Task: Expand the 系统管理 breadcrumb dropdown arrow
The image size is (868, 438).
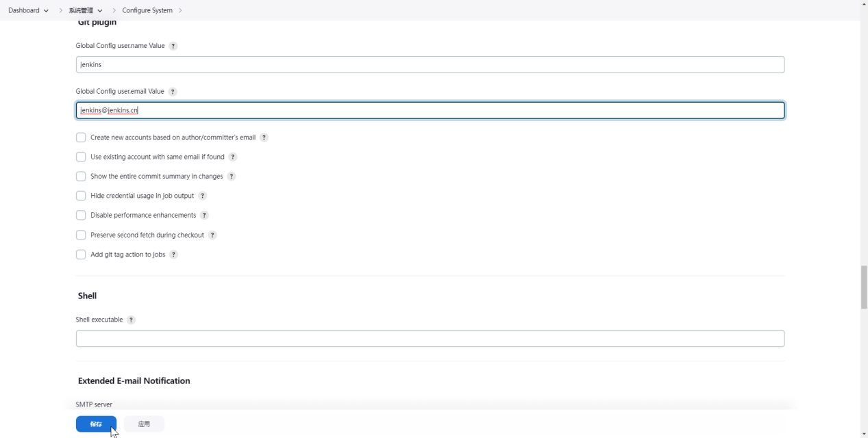Action: 100,11
